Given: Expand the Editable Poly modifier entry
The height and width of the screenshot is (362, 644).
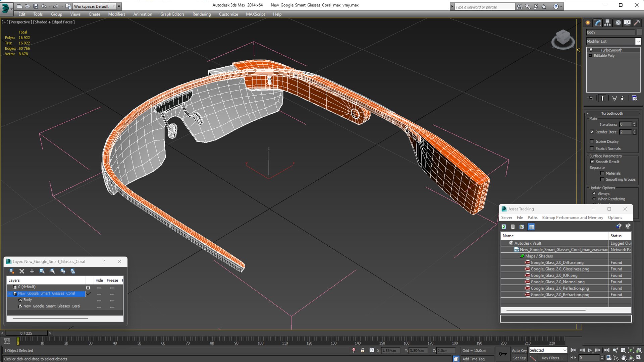Looking at the screenshot, I should (x=590, y=56).
